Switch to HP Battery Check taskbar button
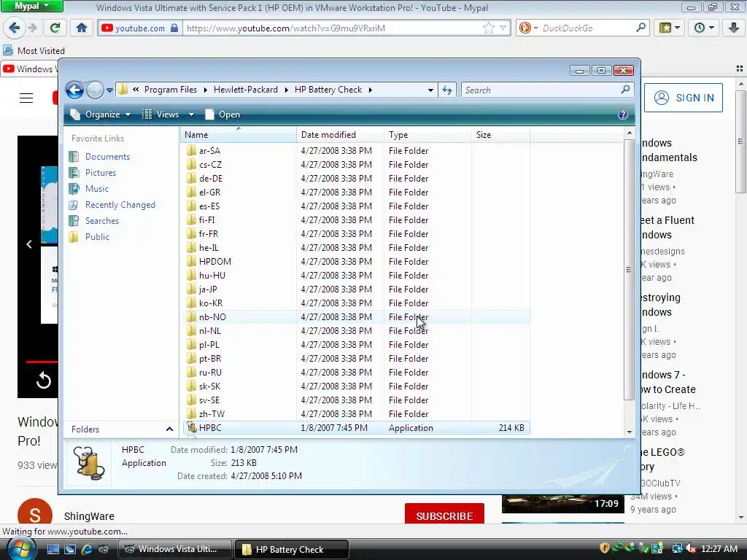Viewport: 747px width, 560px height. coord(292,549)
